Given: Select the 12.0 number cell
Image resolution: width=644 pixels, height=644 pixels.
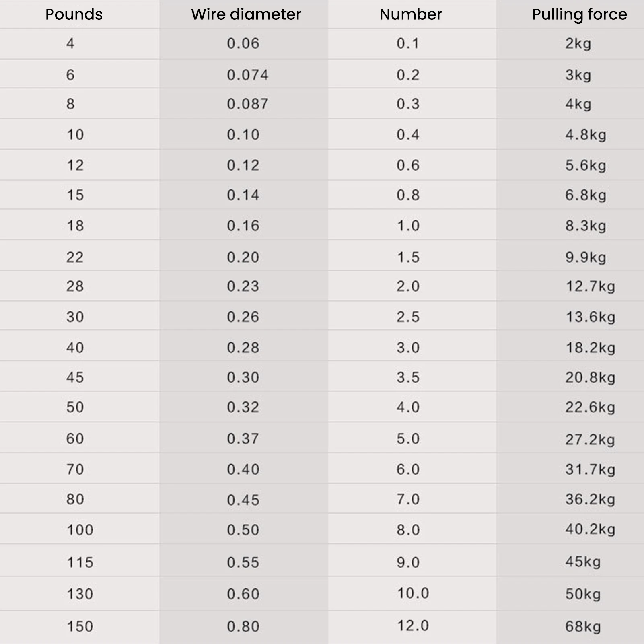Looking at the screenshot, I should point(413,625).
